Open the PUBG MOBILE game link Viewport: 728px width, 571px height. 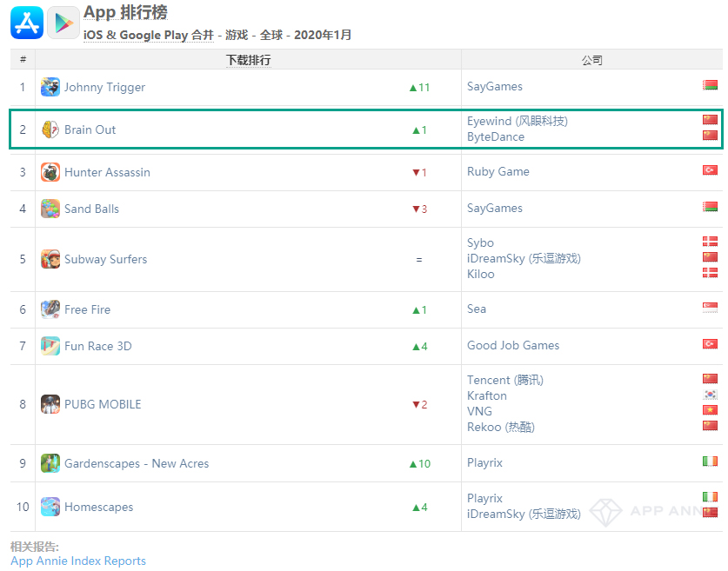[103, 404]
